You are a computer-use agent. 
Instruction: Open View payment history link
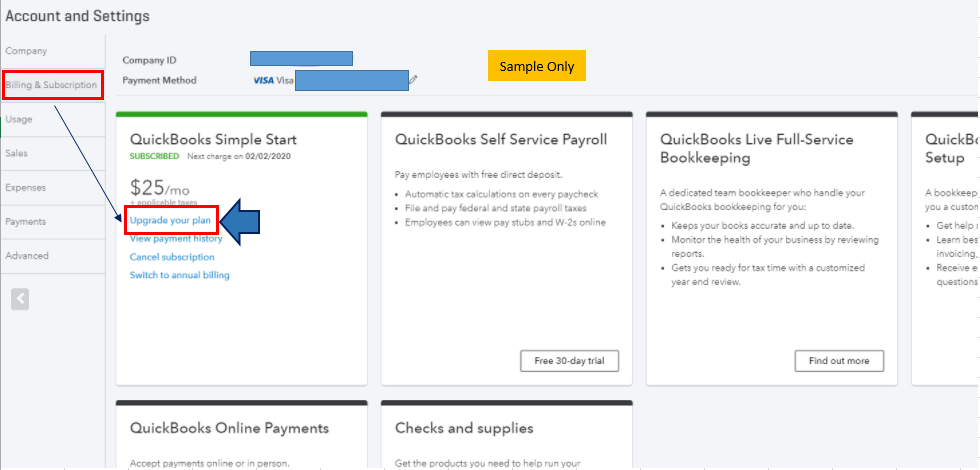(x=176, y=239)
